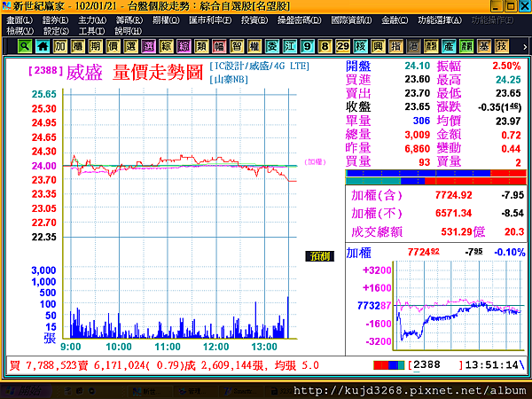Viewport: 532px width, 399px height.
Task: Click the upper blue-and-red order ratio bar
Action: click(x=436, y=174)
